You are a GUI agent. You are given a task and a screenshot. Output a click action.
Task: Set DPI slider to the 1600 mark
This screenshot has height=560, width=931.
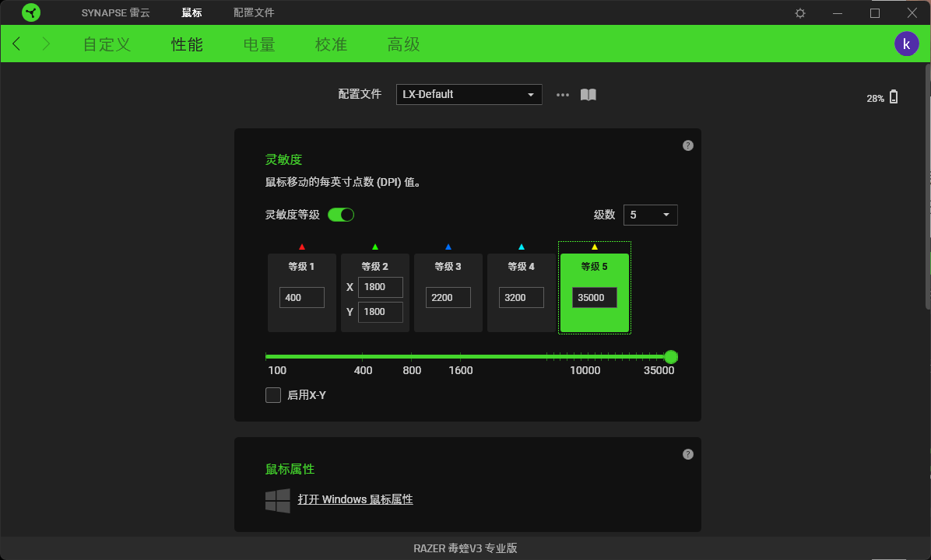click(x=460, y=356)
